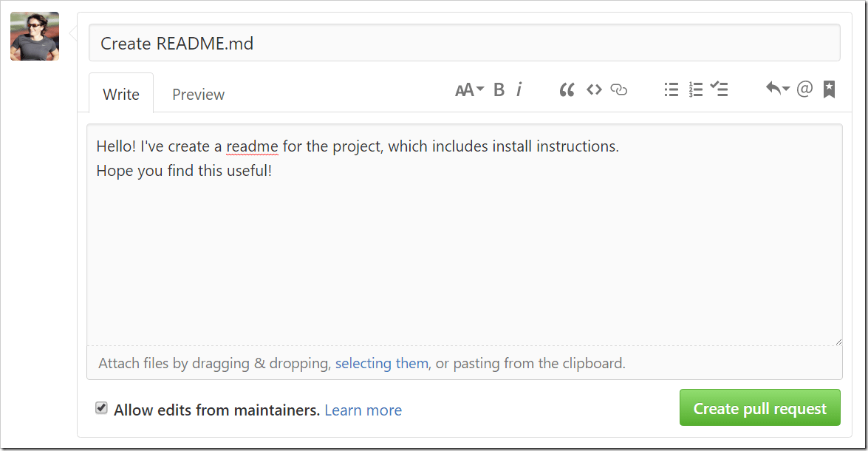868x451 pixels.
Task: Toggle italic formatting
Action: coord(519,89)
